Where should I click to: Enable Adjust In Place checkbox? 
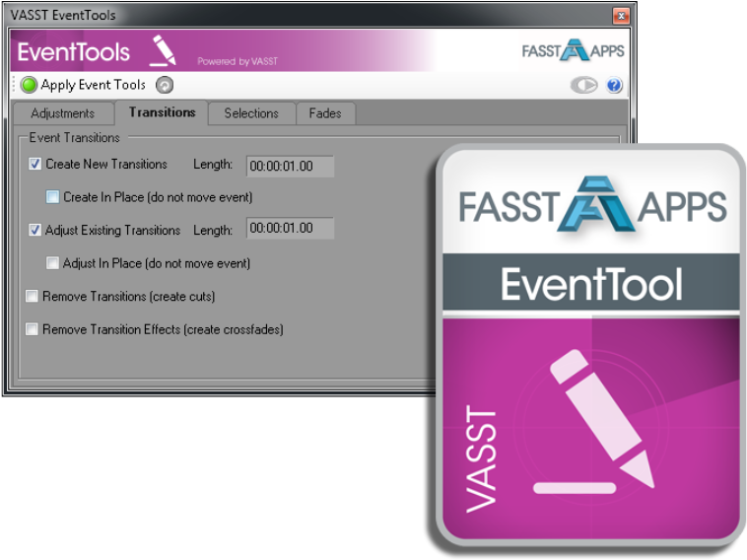point(52,263)
